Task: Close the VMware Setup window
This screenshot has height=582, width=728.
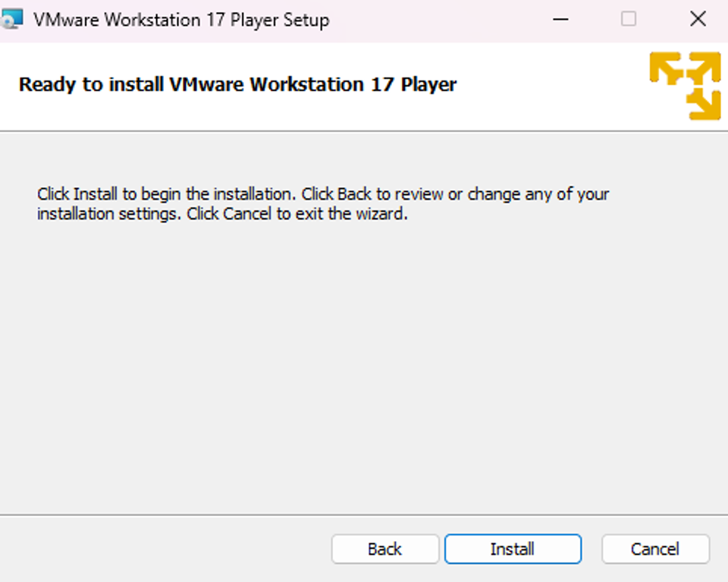Action: point(698,20)
